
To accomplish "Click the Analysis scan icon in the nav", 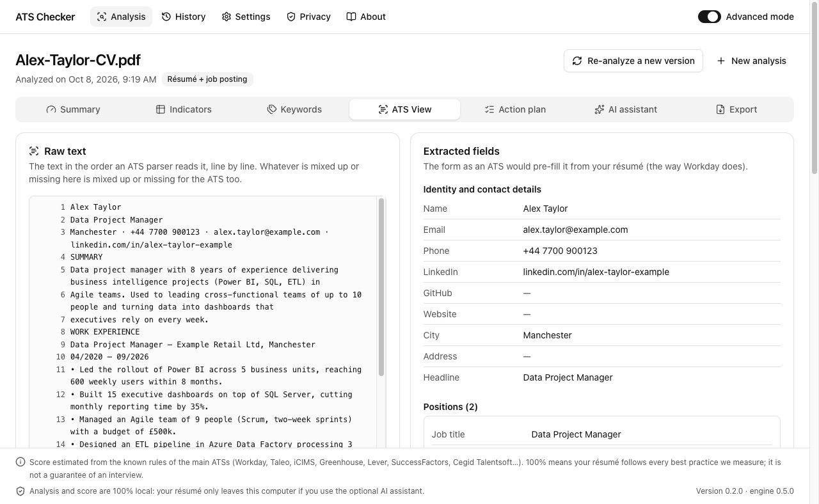I will pyautogui.click(x=102, y=17).
